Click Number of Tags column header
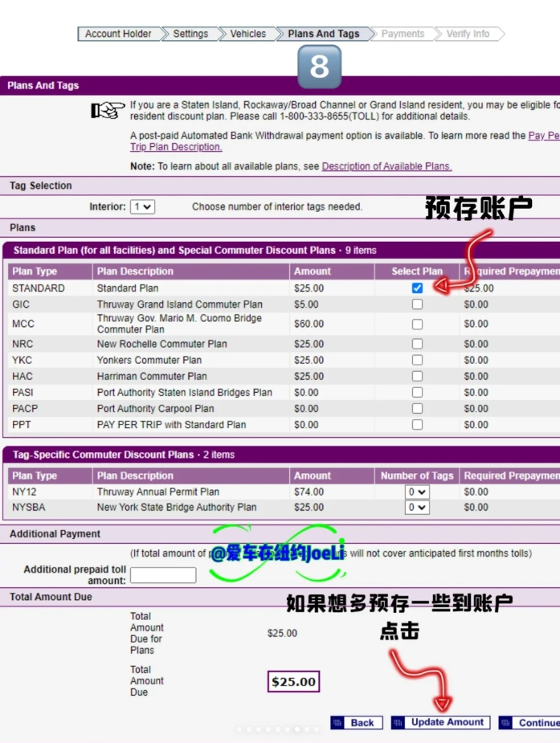 [x=417, y=476]
